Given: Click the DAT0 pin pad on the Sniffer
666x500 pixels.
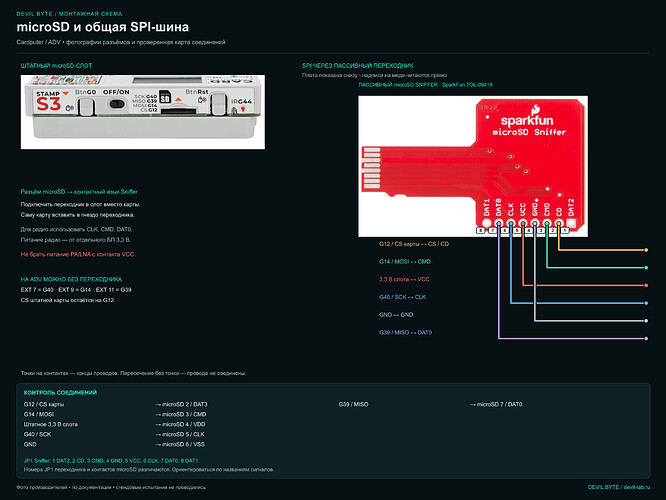Looking at the screenshot, I should click(x=499, y=223).
